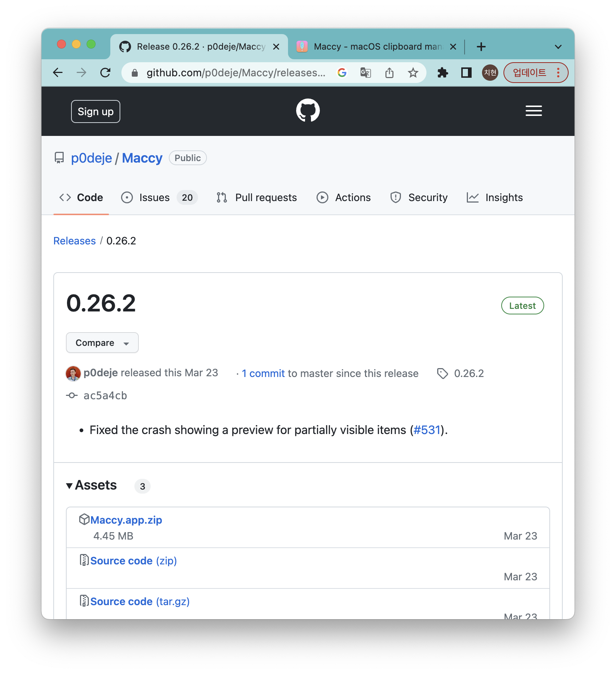Open the Compare dropdown
Screen dimensions: 616x674
click(102, 343)
